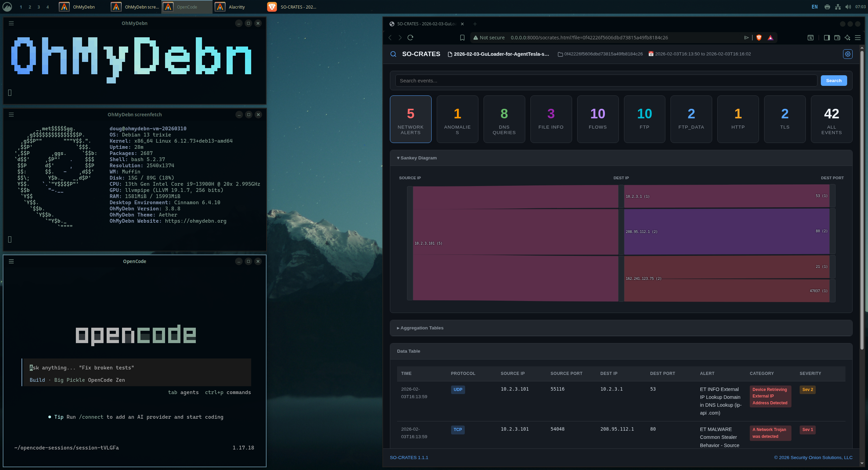This screenshot has height=470, width=868.
Task: Click the 208.95.112.1 destination node in Sankey
Action: click(x=621, y=232)
